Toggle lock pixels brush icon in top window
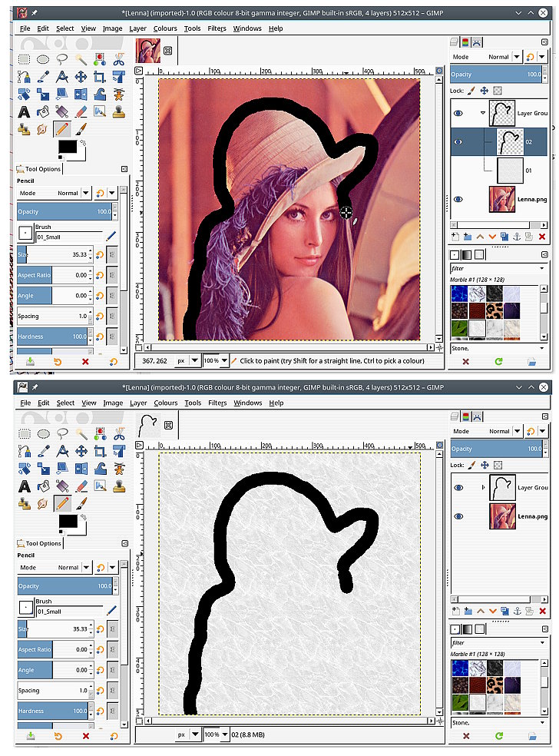559x756 pixels. pyautogui.click(x=471, y=91)
